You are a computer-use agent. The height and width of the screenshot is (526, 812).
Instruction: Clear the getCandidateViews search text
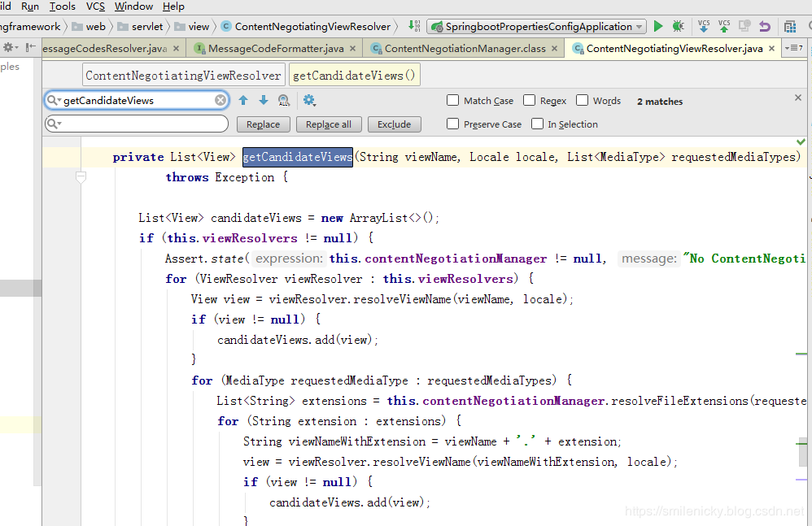pyautogui.click(x=220, y=100)
